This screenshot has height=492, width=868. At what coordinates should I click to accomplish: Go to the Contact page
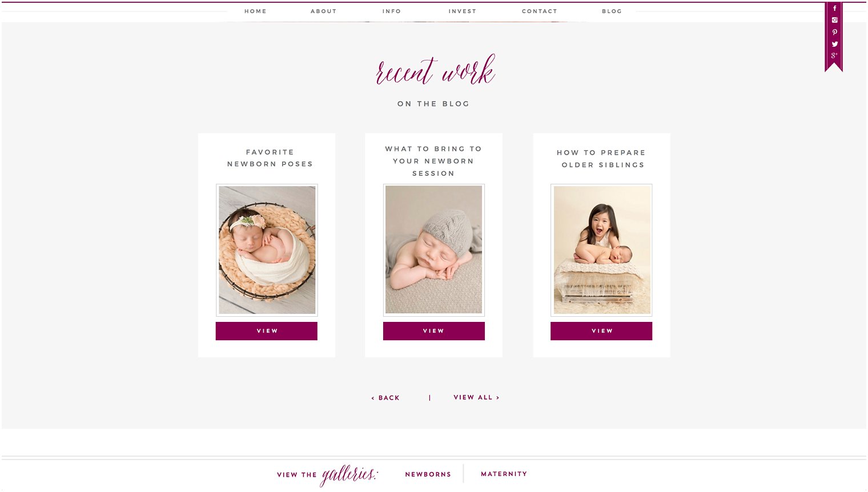[539, 11]
